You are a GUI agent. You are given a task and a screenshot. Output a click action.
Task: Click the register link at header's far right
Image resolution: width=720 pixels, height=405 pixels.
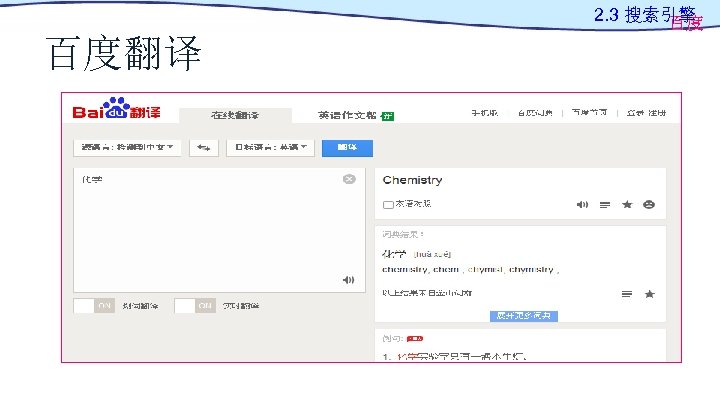(x=657, y=112)
